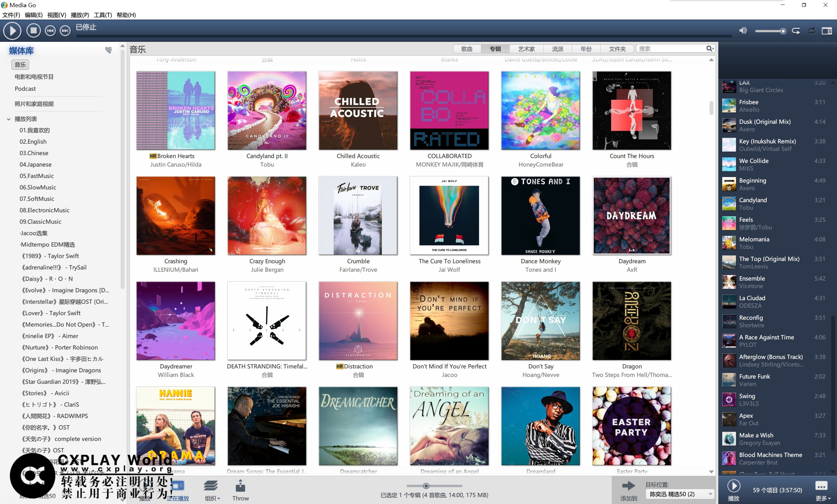This screenshot has width=837, height=504.
Task: Select the Dance Monkey album cover
Action: coord(540,216)
